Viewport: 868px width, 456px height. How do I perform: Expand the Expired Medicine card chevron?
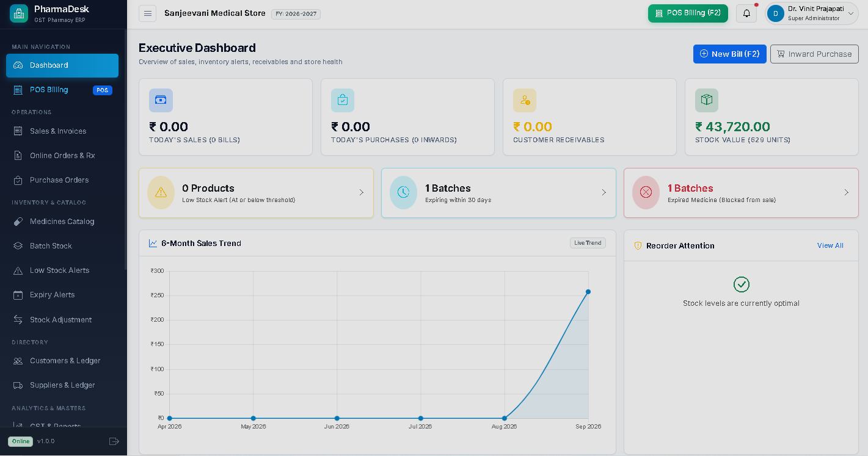point(846,192)
